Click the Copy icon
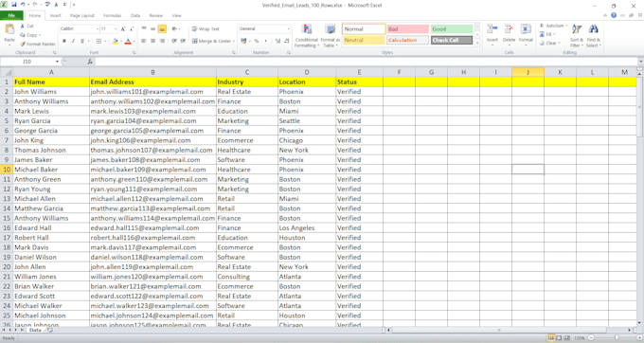 23,35
